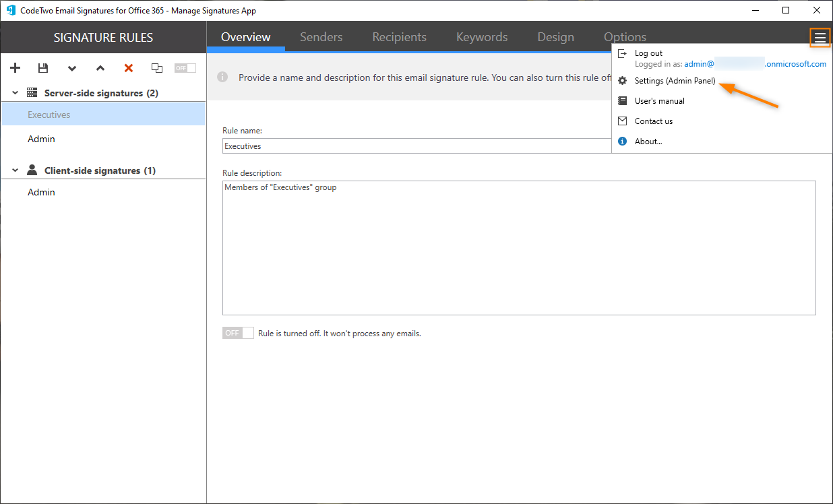833x504 pixels.
Task: Collapse the Client-side signatures group
Action: coord(15,170)
